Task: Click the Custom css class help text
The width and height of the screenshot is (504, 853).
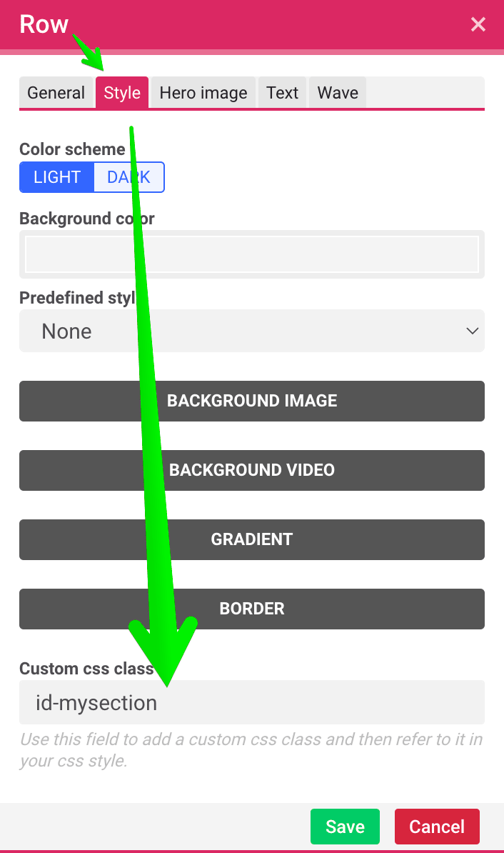Action: (x=251, y=749)
